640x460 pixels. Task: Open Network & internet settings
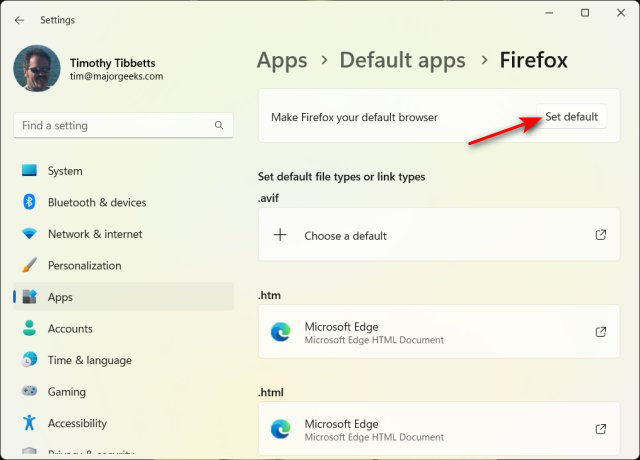pyautogui.click(x=123, y=234)
